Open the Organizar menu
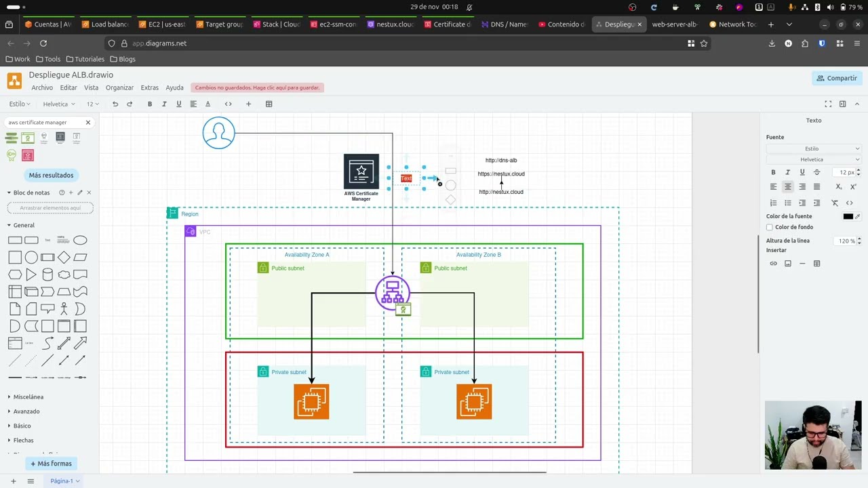 point(119,87)
